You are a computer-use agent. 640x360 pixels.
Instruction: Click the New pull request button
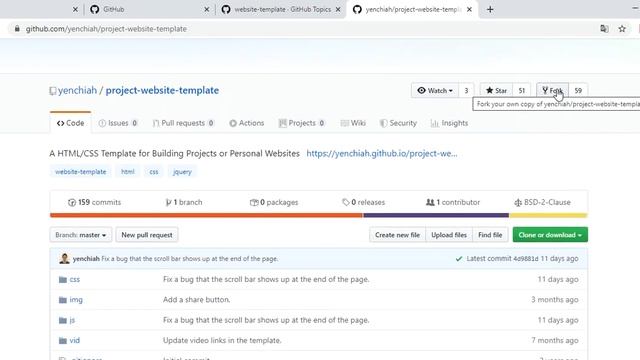[147, 235]
